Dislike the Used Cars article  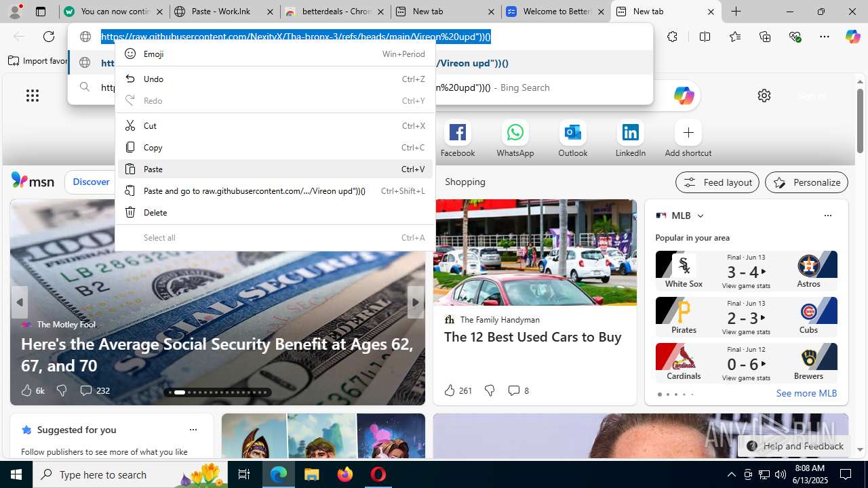490,390
